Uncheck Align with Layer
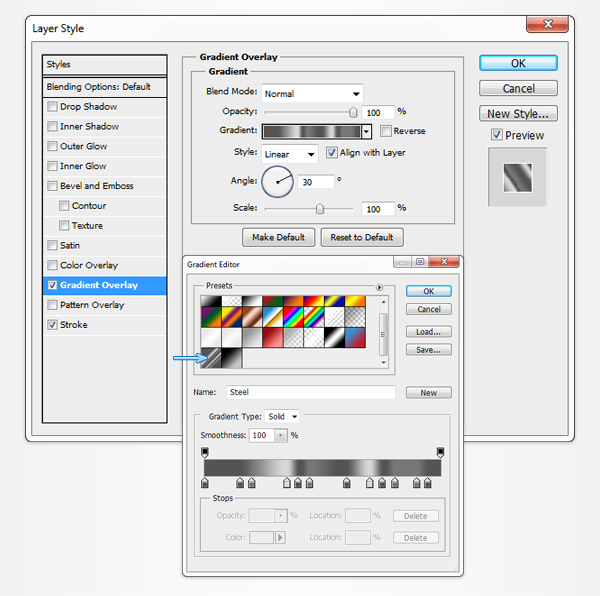This screenshot has width=600, height=596. 332,153
